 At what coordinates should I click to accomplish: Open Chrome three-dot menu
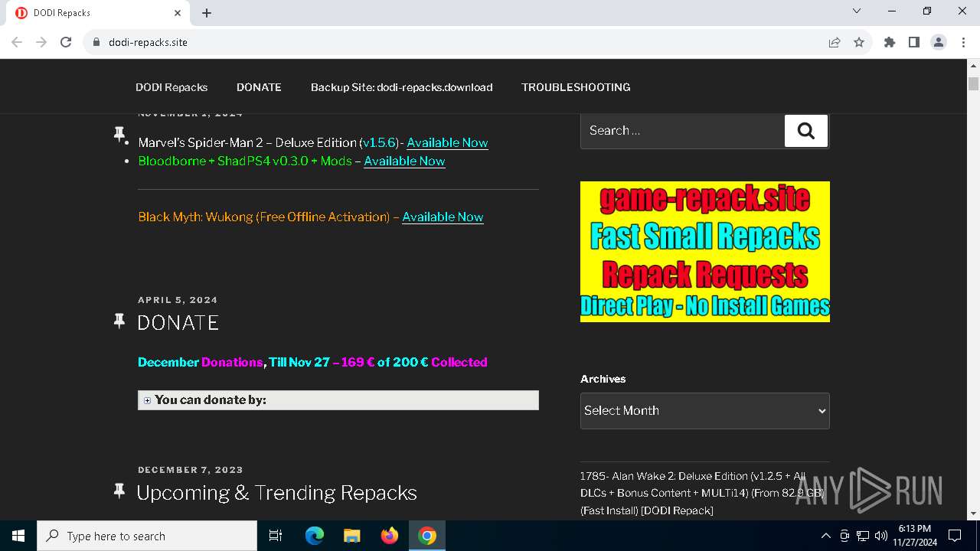pyautogui.click(x=963, y=42)
